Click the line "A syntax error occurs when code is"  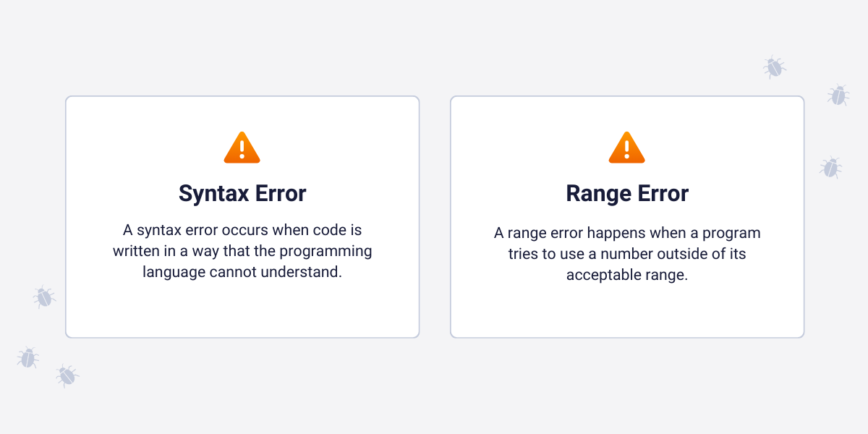click(x=242, y=231)
